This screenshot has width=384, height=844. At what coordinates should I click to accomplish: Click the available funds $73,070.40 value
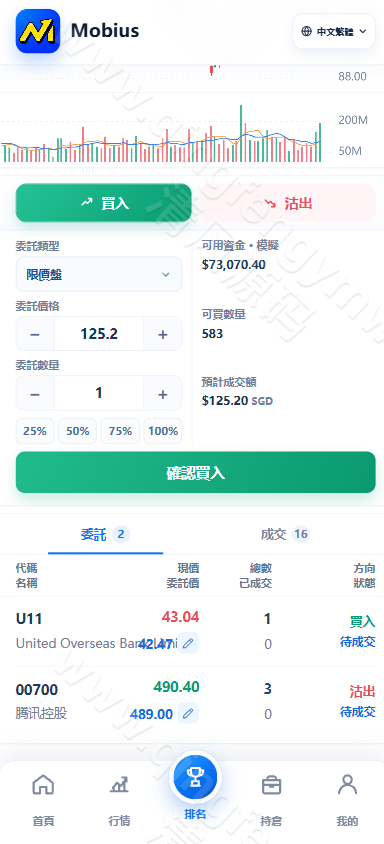pyautogui.click(x=234, y=265)
